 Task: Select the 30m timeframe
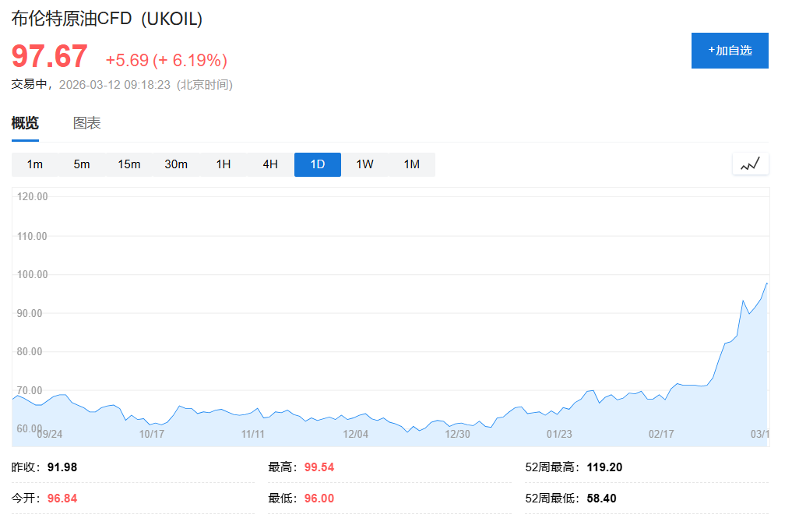tap(176, 164)
